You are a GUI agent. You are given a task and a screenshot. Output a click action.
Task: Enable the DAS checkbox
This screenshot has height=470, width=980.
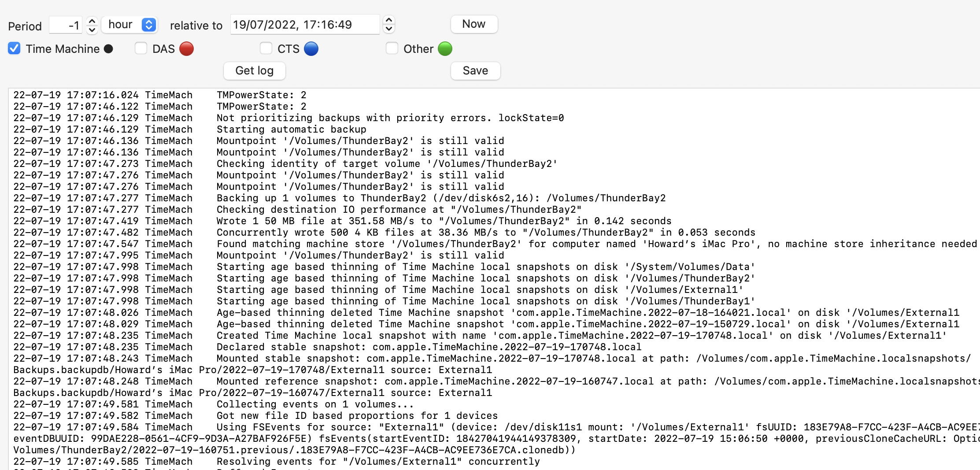[x=141, y=48]
